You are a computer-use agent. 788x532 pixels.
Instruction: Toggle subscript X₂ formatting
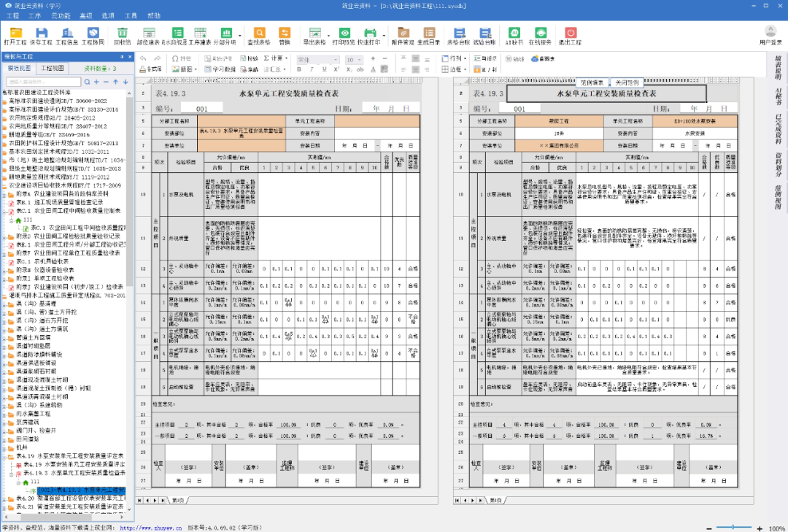pyautogui.click(x=349, y=69)
